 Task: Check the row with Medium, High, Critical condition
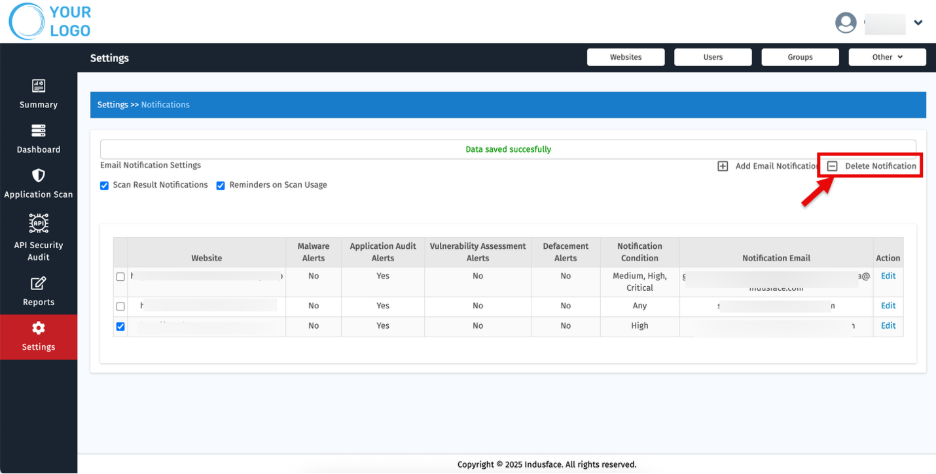coord(121,276)
